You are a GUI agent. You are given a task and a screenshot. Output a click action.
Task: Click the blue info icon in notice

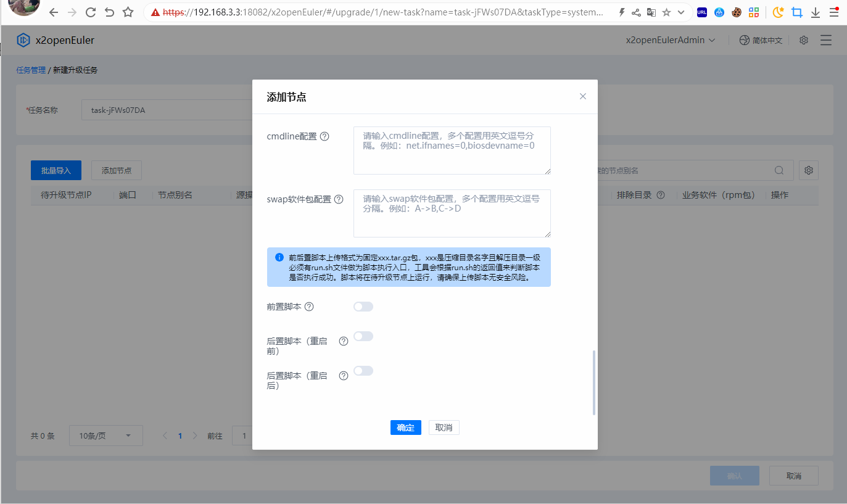tap(279, 257)
